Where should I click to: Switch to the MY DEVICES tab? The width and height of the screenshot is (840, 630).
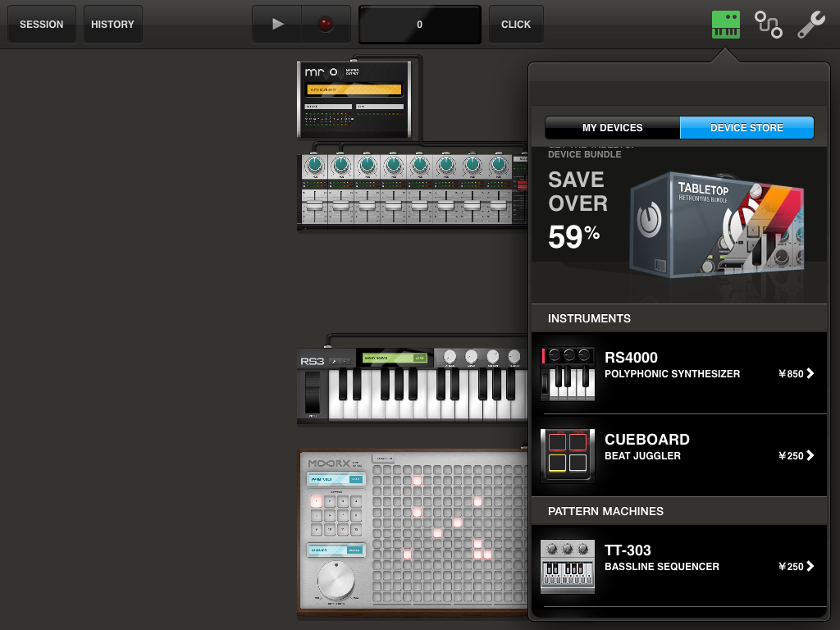pyautogui.click(x=612, y=127)
